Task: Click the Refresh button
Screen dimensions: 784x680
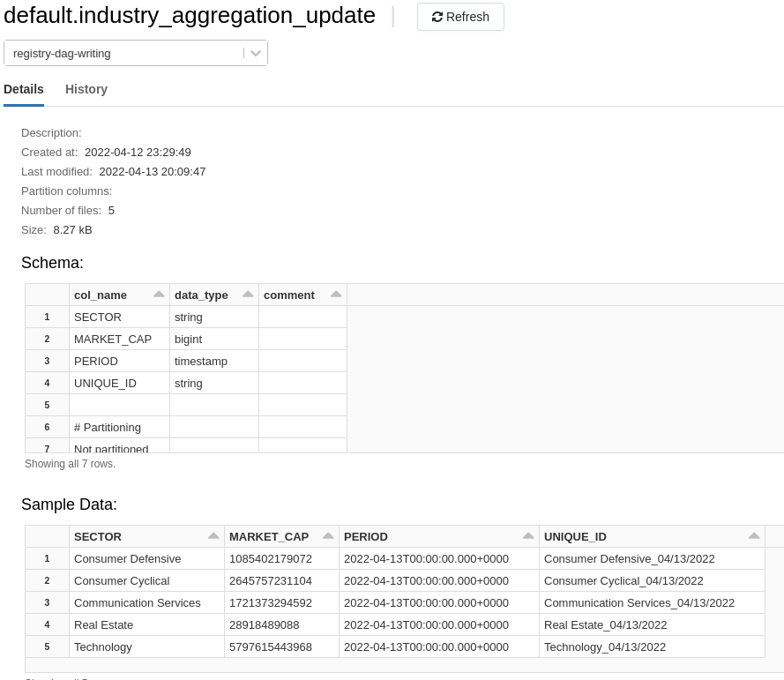Action: 460,16
